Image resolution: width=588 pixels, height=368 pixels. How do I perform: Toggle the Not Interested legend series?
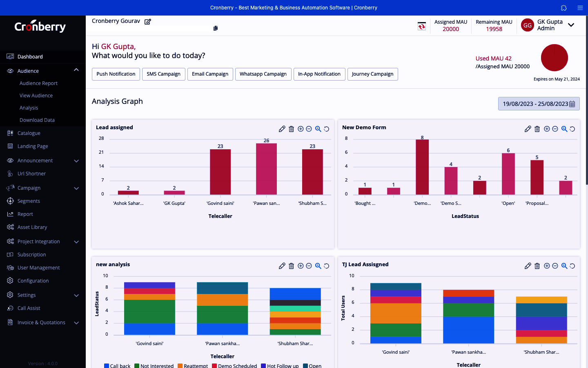[x=154, y=366]
